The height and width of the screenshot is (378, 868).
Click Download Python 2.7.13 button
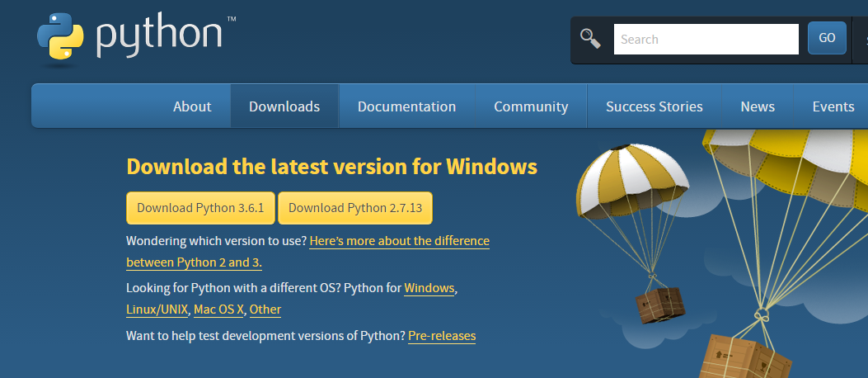(x=355, y=209)
